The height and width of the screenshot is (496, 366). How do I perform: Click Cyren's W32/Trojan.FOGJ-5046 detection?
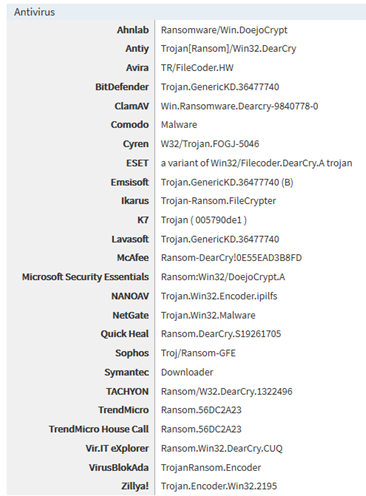(210, 144)
